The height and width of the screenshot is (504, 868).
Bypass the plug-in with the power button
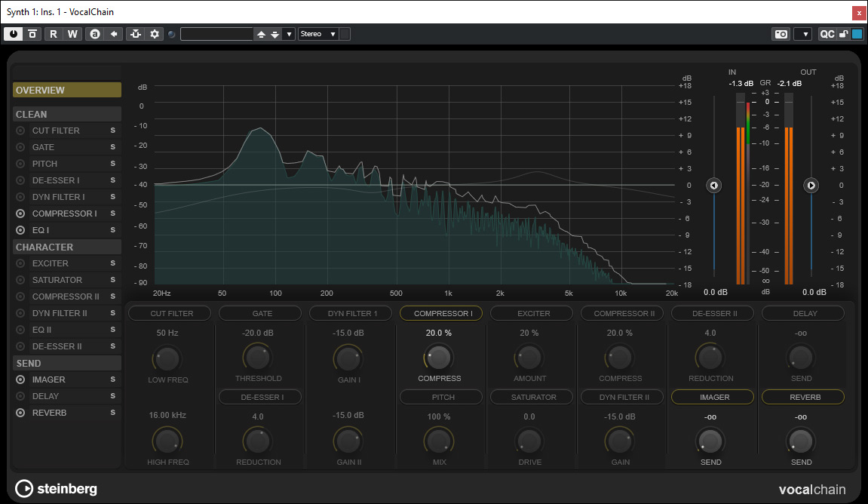14,34
